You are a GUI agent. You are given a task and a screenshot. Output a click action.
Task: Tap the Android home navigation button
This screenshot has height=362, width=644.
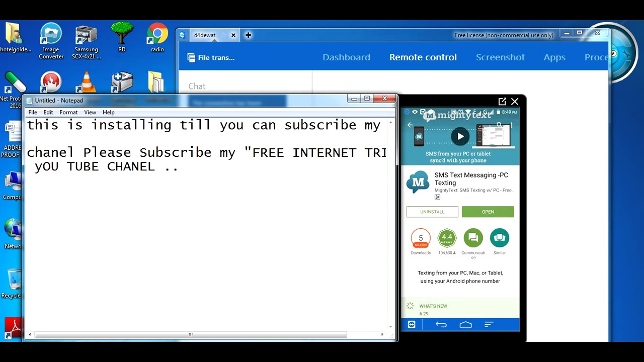[x=465, y=325]
